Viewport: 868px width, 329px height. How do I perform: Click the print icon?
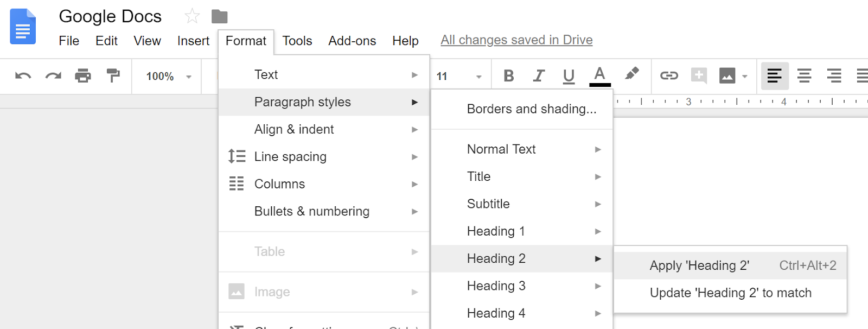tap(83, 76)
